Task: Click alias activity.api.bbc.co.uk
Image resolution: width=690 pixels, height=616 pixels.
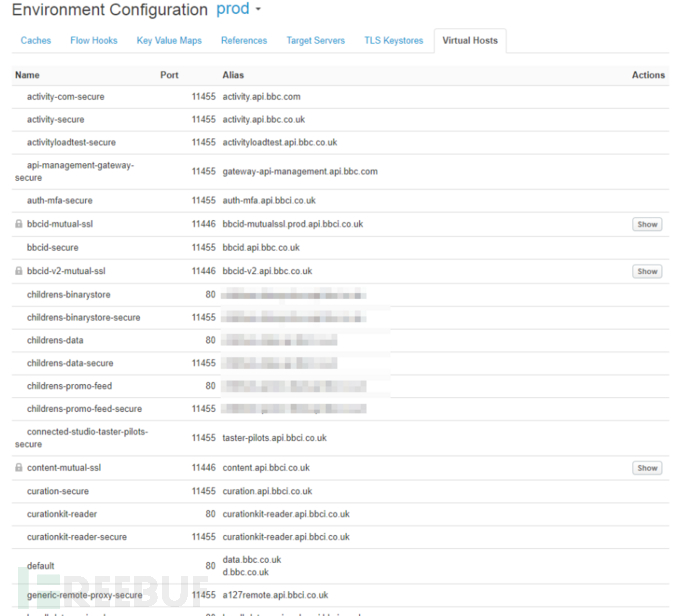Action: (264, 120)
